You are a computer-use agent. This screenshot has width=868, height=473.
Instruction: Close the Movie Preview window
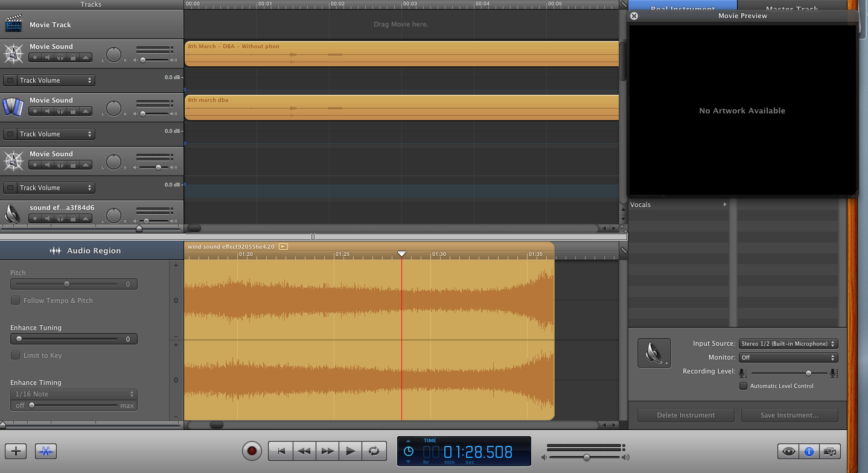634,16
